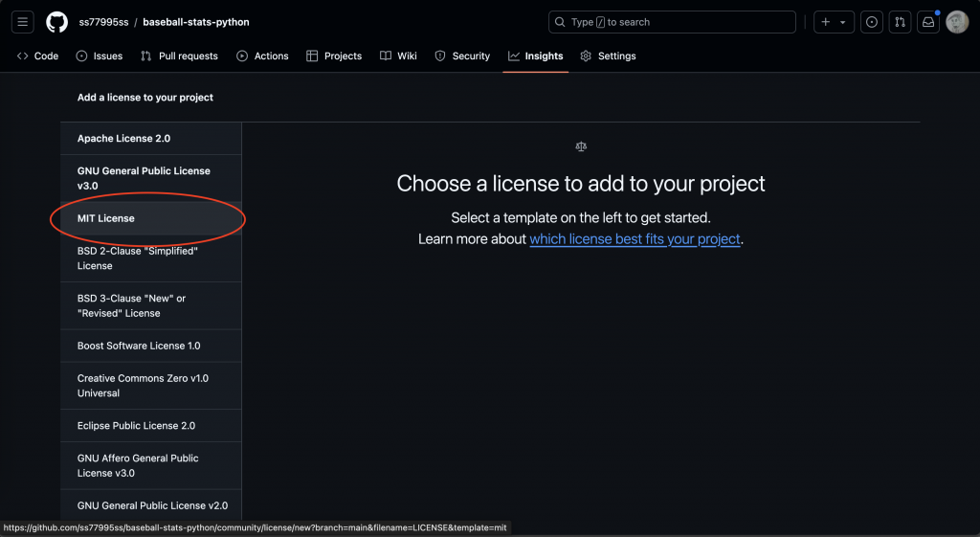The image size is (980, 537).
Task: Click the slash key hint in search box
Action: coord(601,22)
